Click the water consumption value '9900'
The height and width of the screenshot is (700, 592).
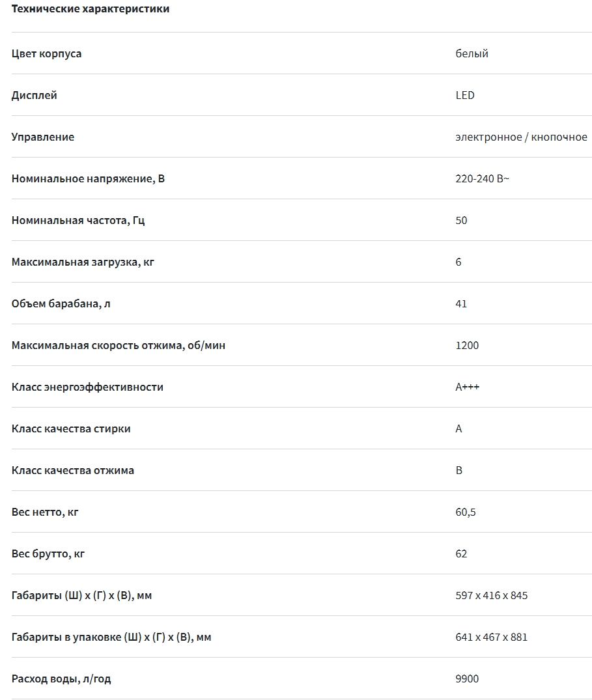coord(467,679)
